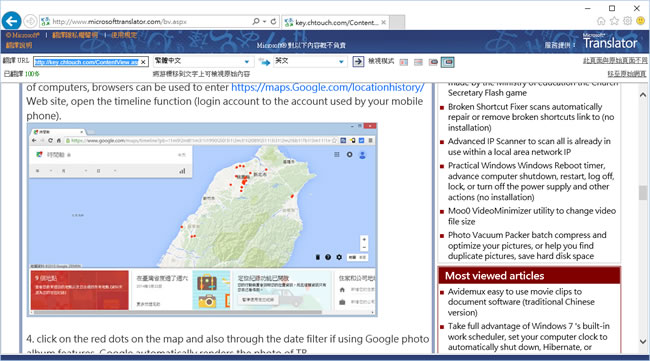Click the smiley feedback icon
650x361 pixels.
(x=640, y=21)
